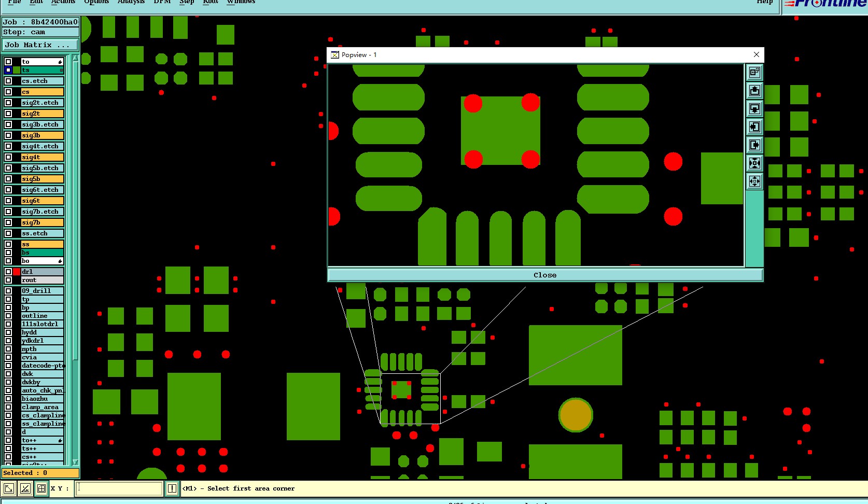Select the 09_drill layer name
Image resolution: width=868 pixels, height=504 pixels.
coord(42,291)
